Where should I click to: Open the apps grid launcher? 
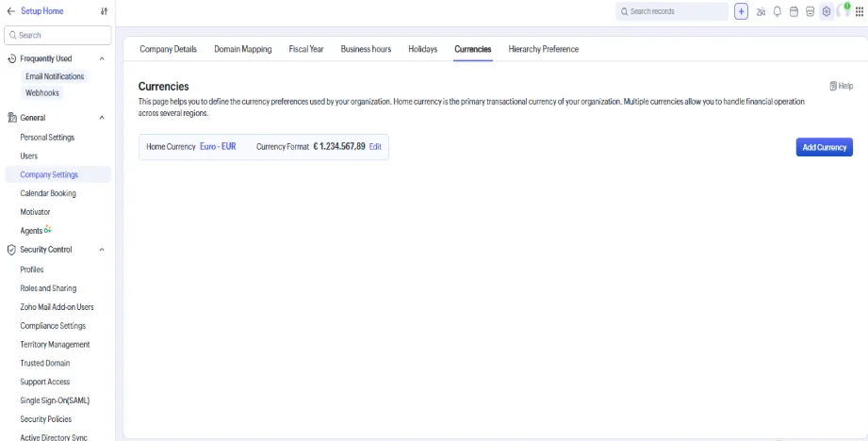point(860,11)
